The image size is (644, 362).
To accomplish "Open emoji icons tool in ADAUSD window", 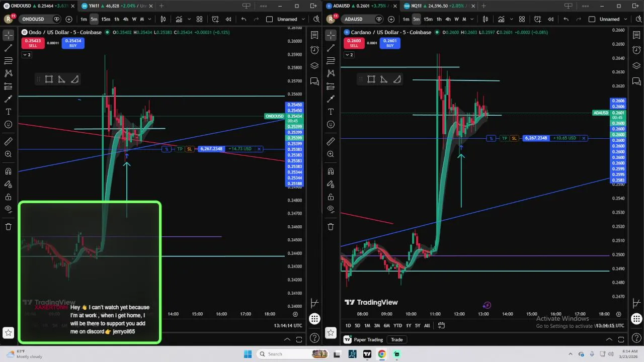I will tap(331, 124).
